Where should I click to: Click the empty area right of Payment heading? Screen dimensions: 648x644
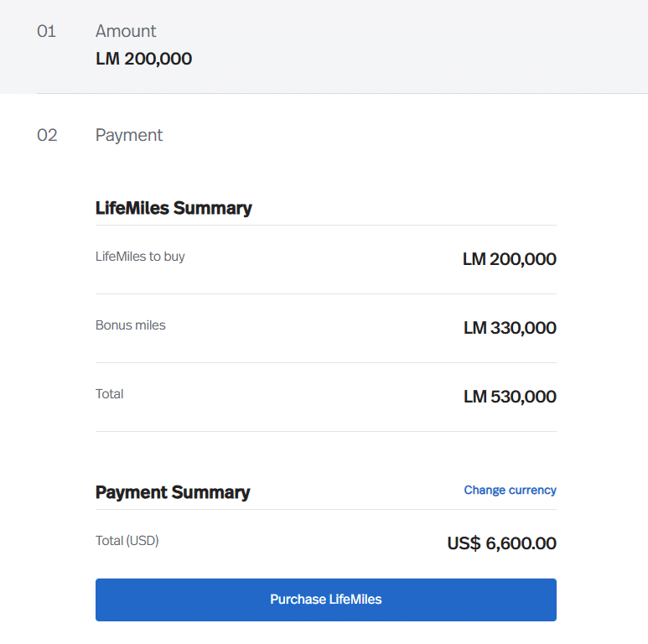coord(377,135)
